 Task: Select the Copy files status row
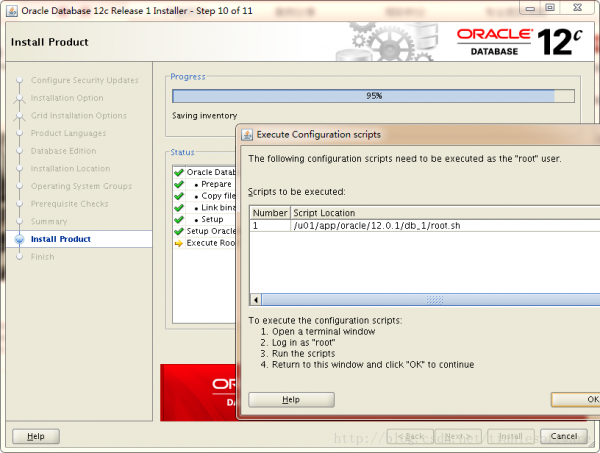point(205,196)
